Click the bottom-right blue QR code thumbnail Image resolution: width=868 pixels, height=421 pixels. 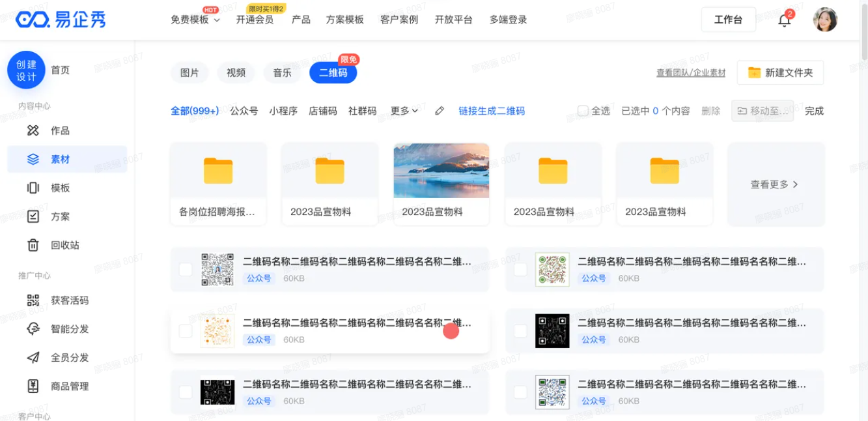tap(552, 392)
